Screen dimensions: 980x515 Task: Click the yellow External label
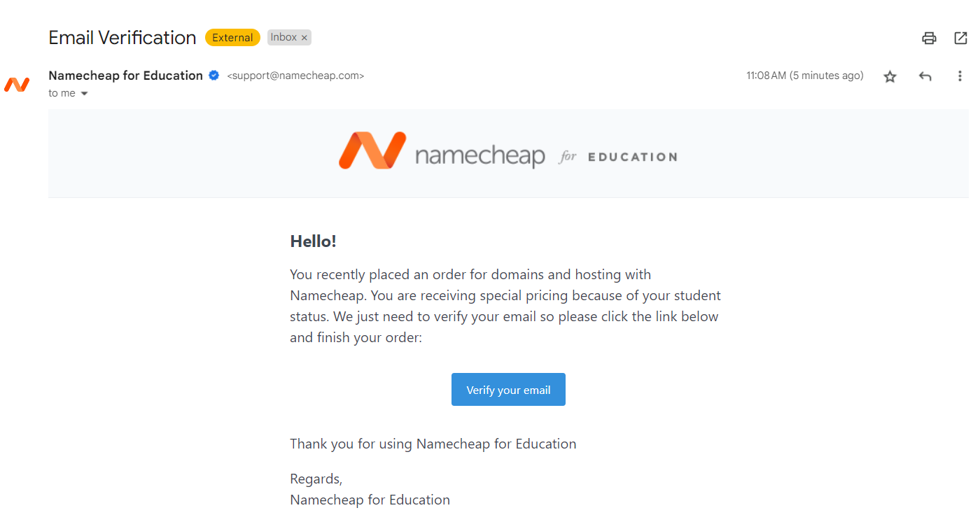pos(232,38)
